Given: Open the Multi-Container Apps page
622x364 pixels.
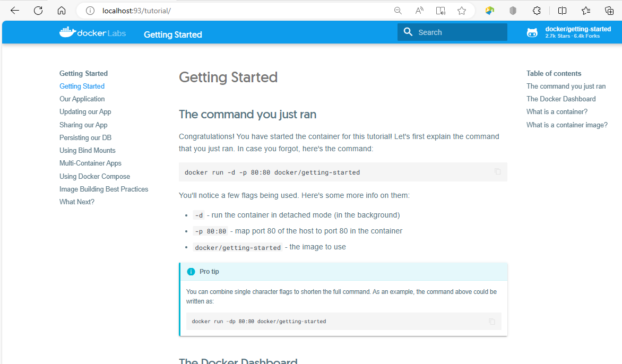Looking at the screenshot, I should [x=90, y=163].
